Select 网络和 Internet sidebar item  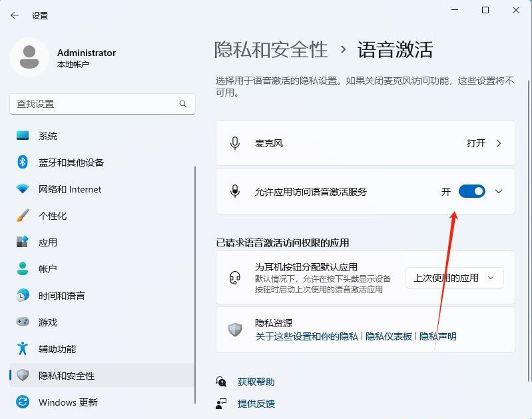pos(69,189)
